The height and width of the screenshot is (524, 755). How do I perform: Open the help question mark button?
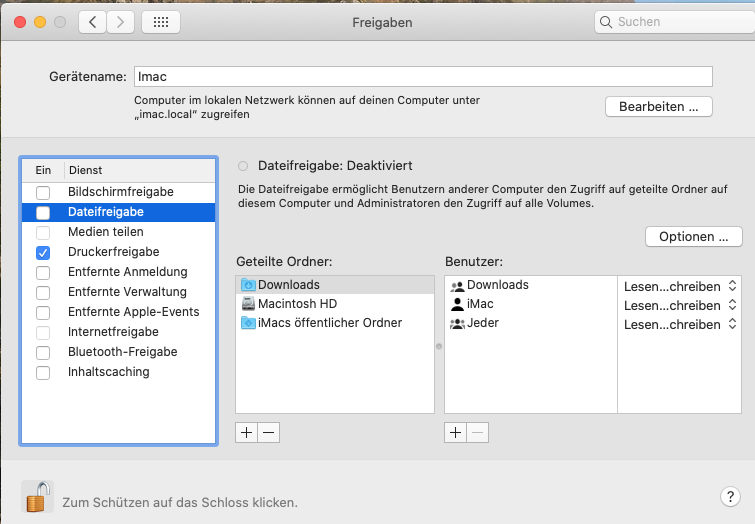pos(729,497)
